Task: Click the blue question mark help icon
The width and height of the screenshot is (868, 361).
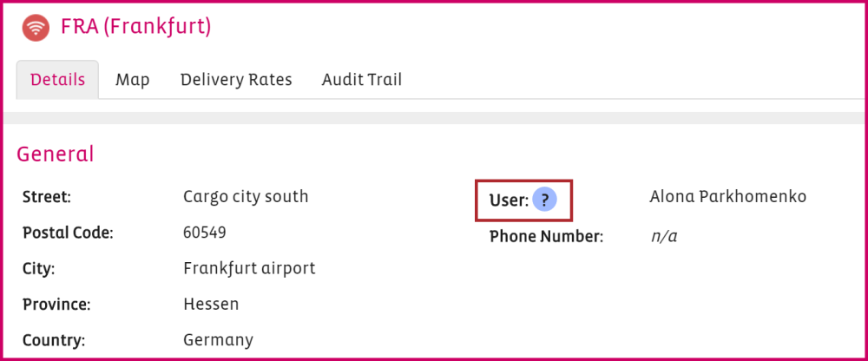Action: coord(544,201)
